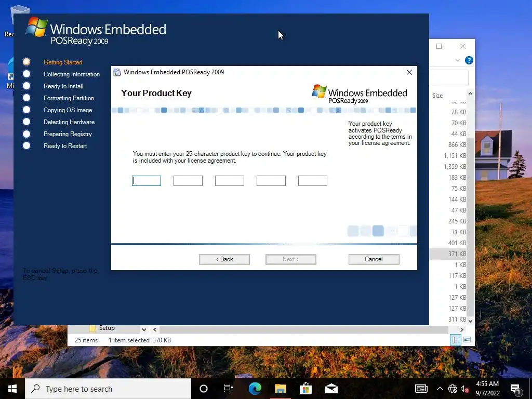Launch Microsoft Edge from taskbar

(x=255, y=389)
